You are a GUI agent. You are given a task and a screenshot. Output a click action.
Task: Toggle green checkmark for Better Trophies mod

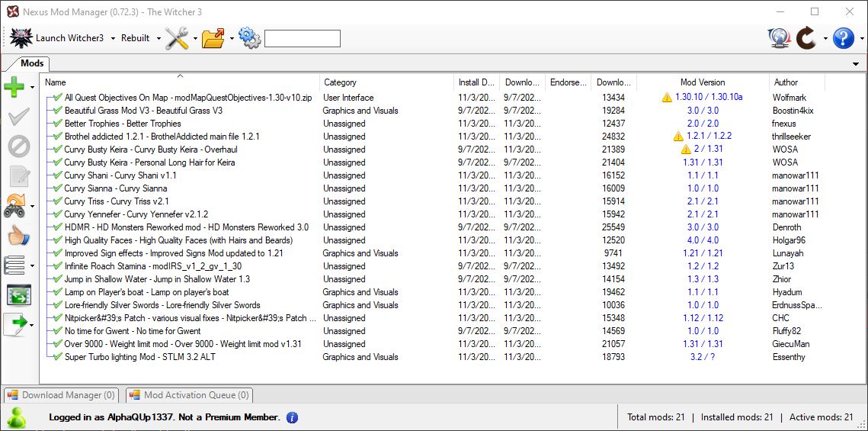point(57,124)
